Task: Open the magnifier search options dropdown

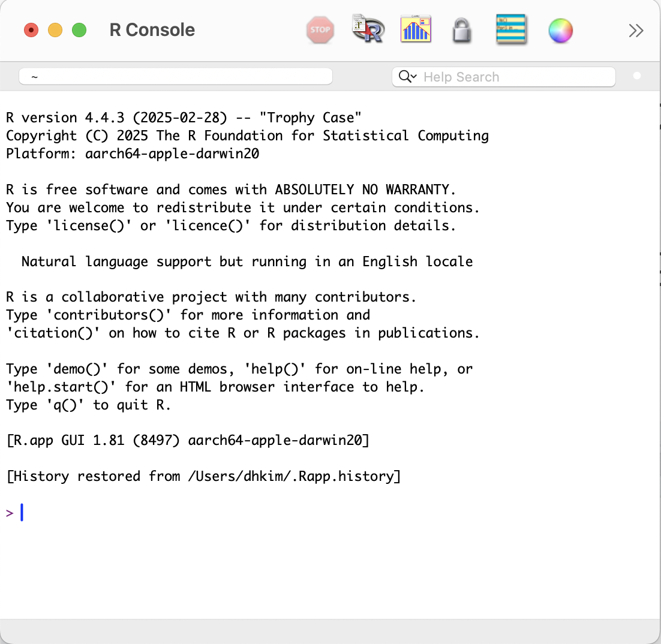Action: pos(408,76)
